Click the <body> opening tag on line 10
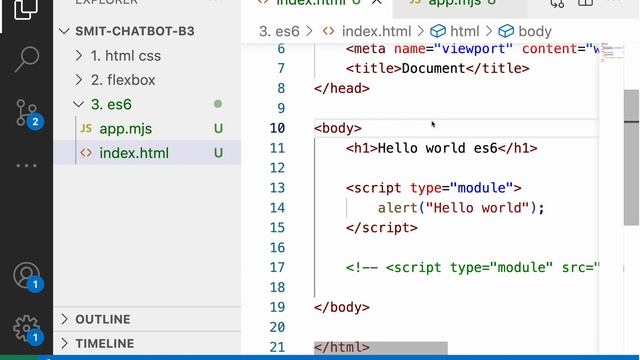 point(338,128)
